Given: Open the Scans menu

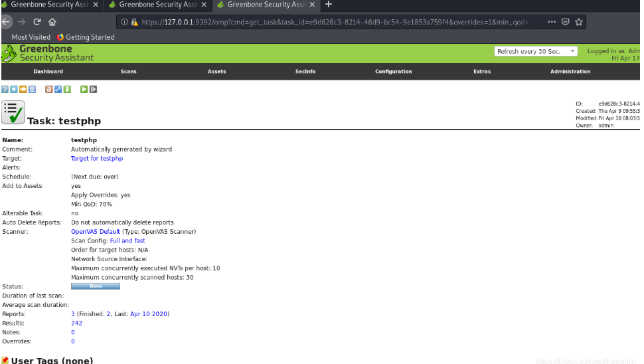Looking at the screenshot, I should (x=129, y=72).
